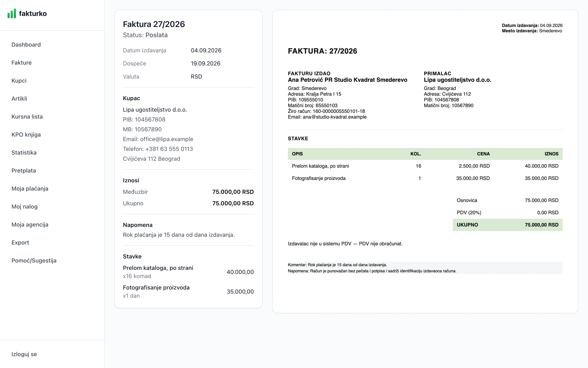This screenshot has height=368, width=588.
Task: Open the Statistika page
Action: [x=24, y=153]
